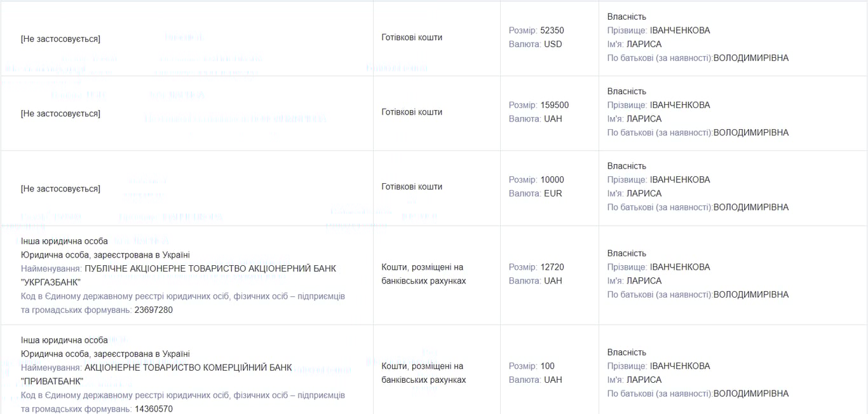The image size is (868, 414).
Task: Click surname "ІВАНЧЕНКОВА" in the EUR row
Action: pyautogui.click(x=680, y=179)
